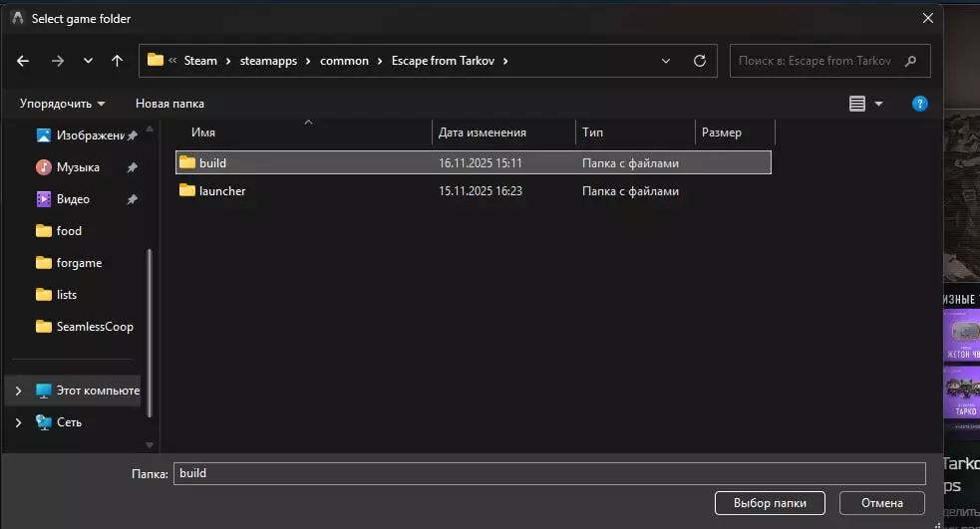
Task: Click the pin icon next to Изображения
Action: point(132,135)
